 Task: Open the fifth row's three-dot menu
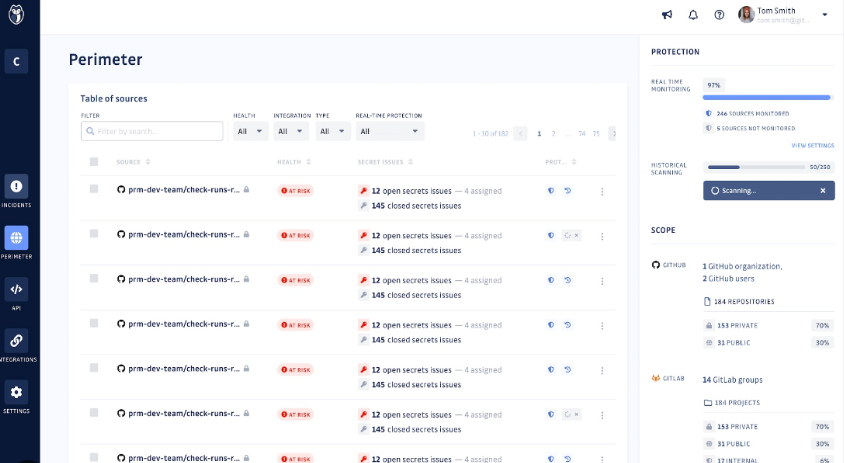[x=602, y=370]
